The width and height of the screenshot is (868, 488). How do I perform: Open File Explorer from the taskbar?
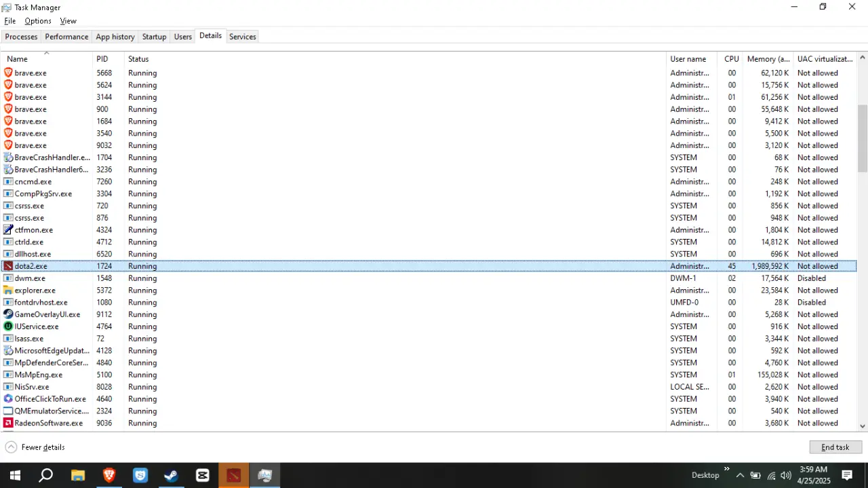pos(77,475)
